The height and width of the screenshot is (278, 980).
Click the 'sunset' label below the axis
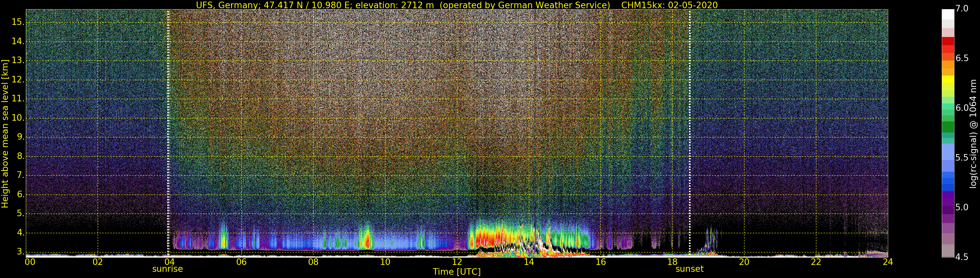pos(689,269)
